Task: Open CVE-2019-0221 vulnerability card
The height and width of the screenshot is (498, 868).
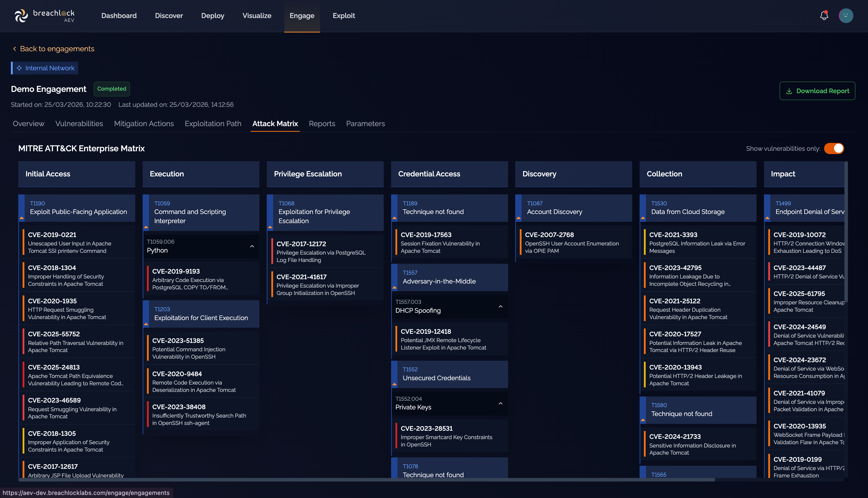Action: (77, 242)
